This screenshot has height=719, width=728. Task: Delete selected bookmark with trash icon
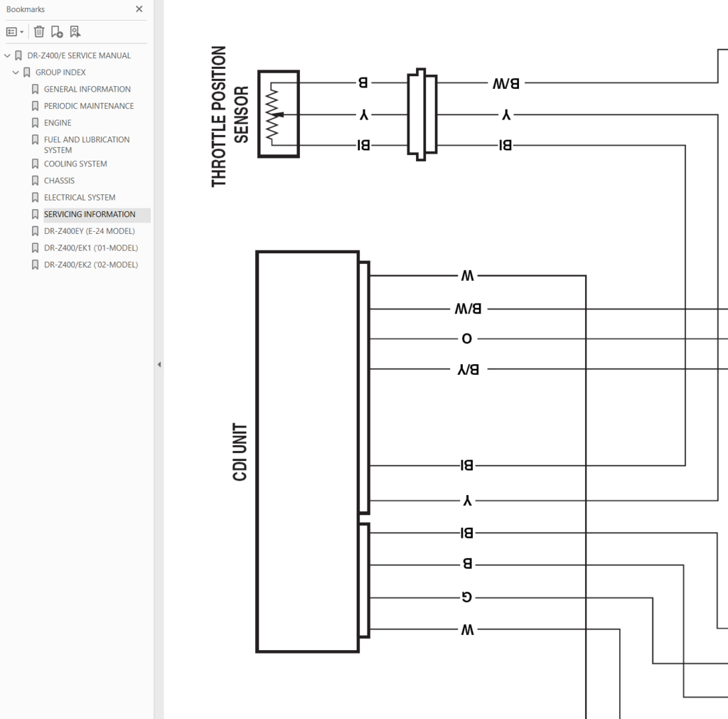[39, 31]
